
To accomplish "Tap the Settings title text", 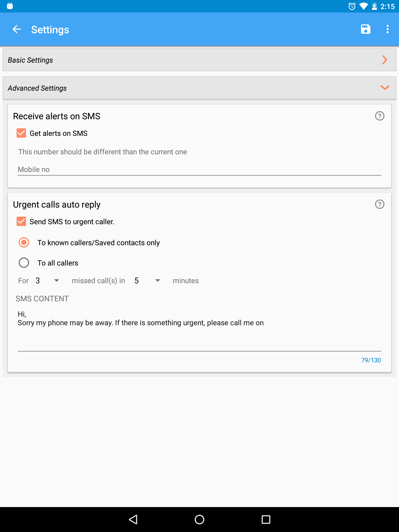I will [x=50, y=30].
